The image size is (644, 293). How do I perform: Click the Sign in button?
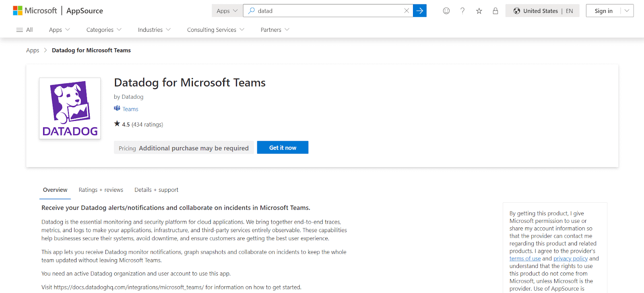pyautogui.click(x=603, y=11)
